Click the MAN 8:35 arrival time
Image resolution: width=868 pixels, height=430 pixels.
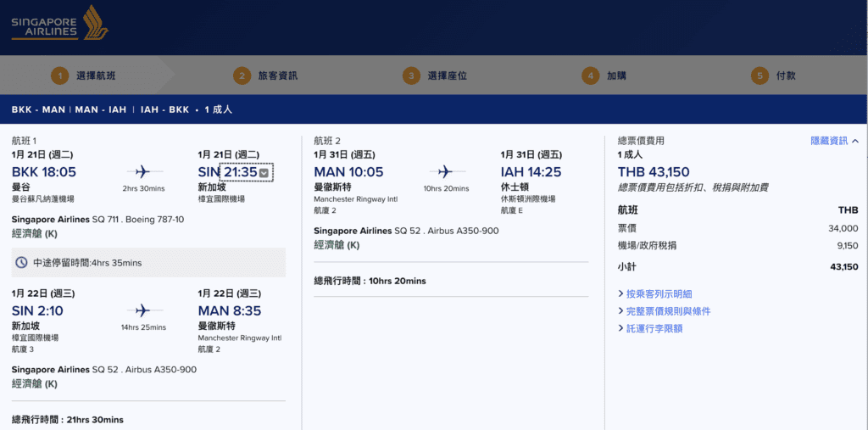[229, 311]
